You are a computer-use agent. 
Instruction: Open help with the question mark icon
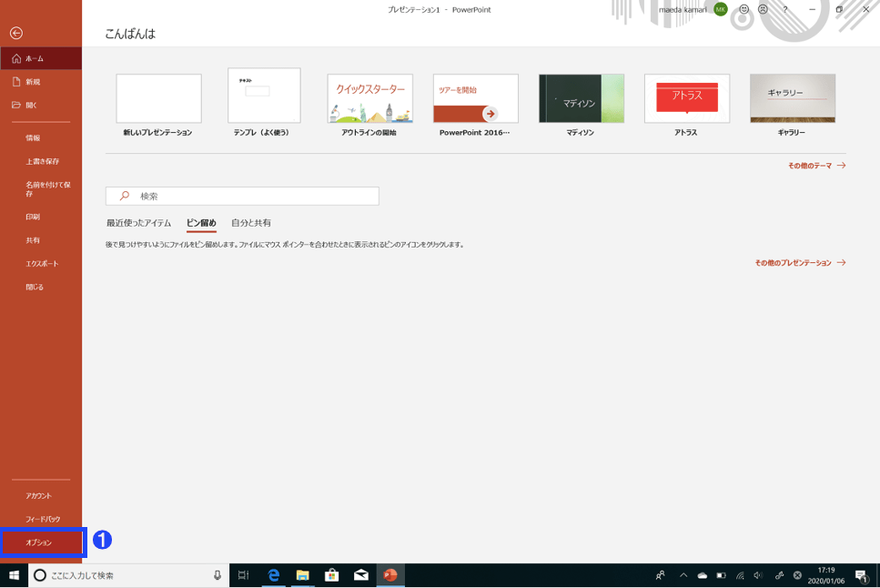pos(785,9)
